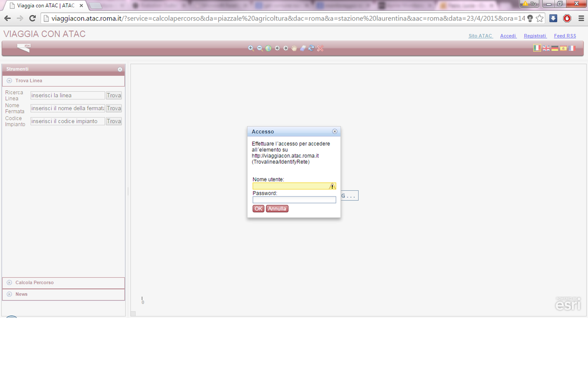
Task: Click the Nome utente input field
Action: point(294,186)
